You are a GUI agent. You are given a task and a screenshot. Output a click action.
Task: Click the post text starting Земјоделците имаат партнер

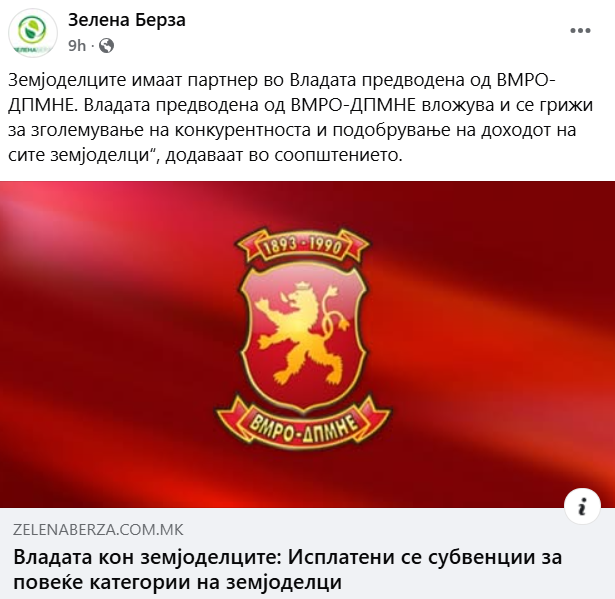[x=301, y=118]
